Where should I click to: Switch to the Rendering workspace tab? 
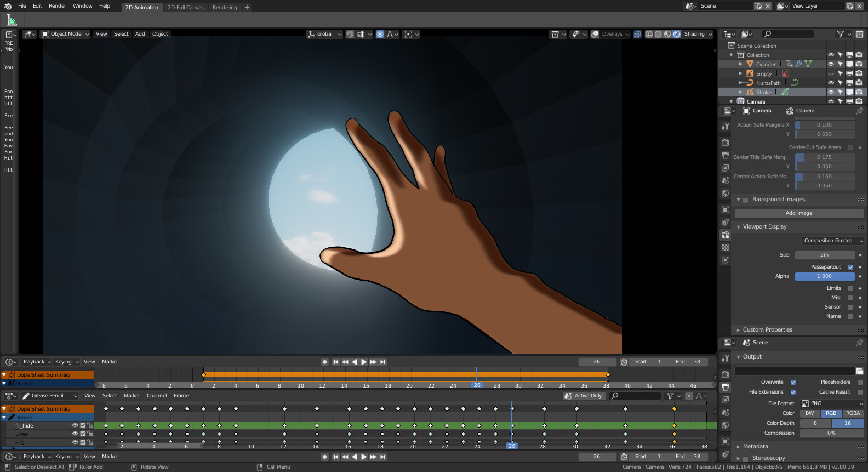[x=225, y=8]
